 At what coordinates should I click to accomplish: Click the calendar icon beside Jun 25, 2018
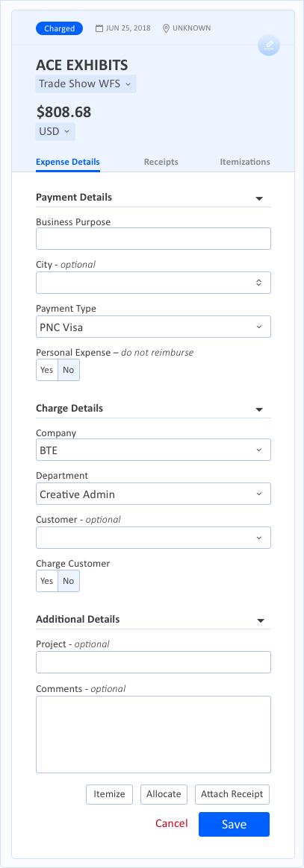pyautogui.click(x=99, y=28)
